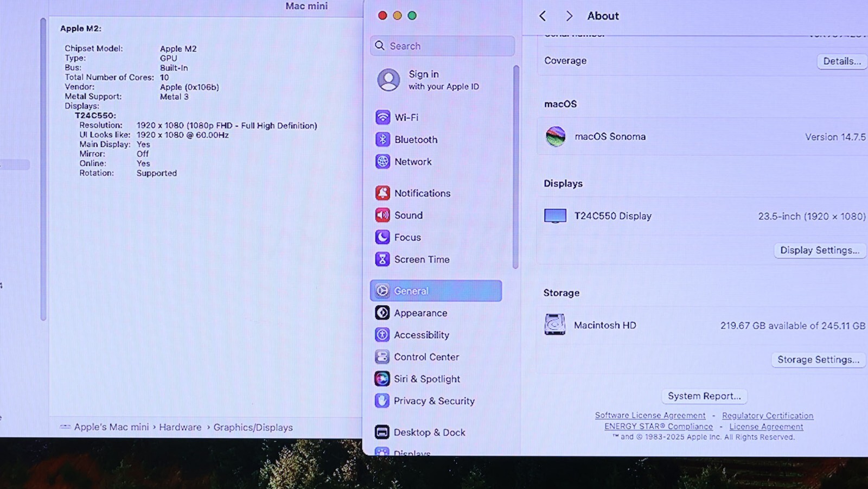Screen dimensions: 868x489
Task: Click the Apple ID avatar icon
Action: (388, 80)
